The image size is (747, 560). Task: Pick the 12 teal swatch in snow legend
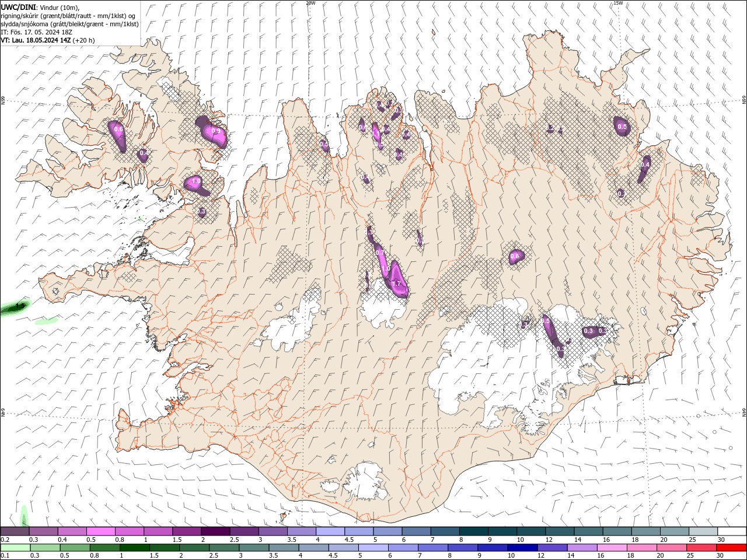pos(560,531)
